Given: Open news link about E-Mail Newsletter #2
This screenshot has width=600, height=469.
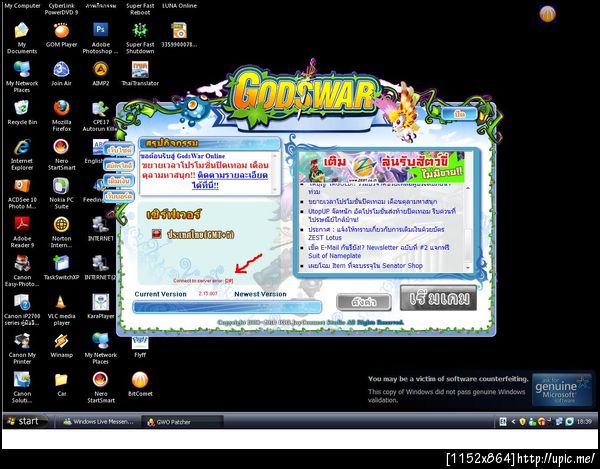Looking at the screenshot, I should click(x=379, y=251).
